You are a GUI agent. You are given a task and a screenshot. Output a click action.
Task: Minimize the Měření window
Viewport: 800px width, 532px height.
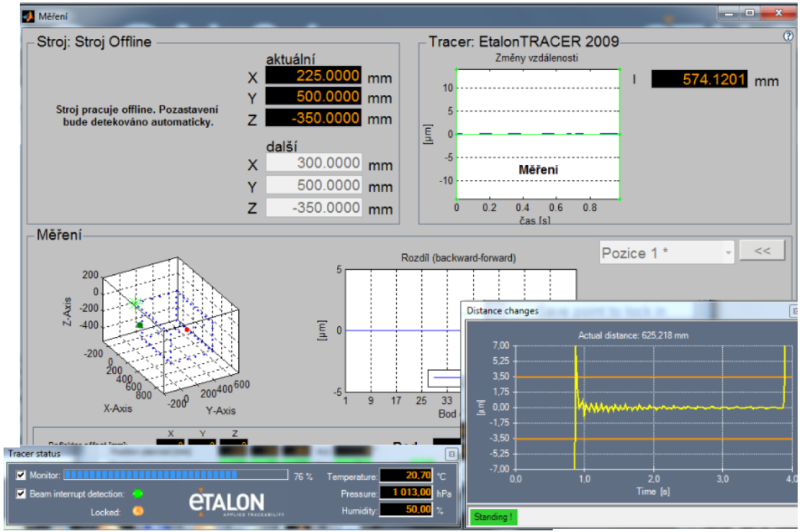tap(729, 13)
